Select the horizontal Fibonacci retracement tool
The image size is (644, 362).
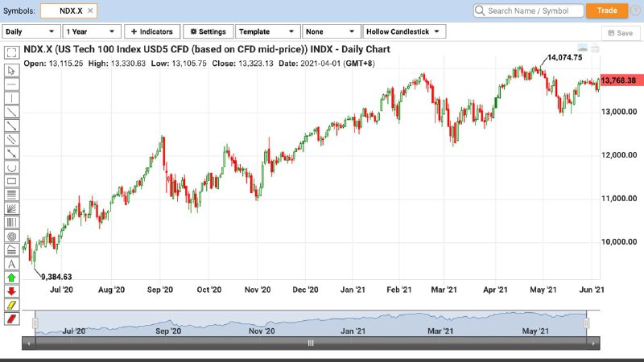tap(11, 195)
